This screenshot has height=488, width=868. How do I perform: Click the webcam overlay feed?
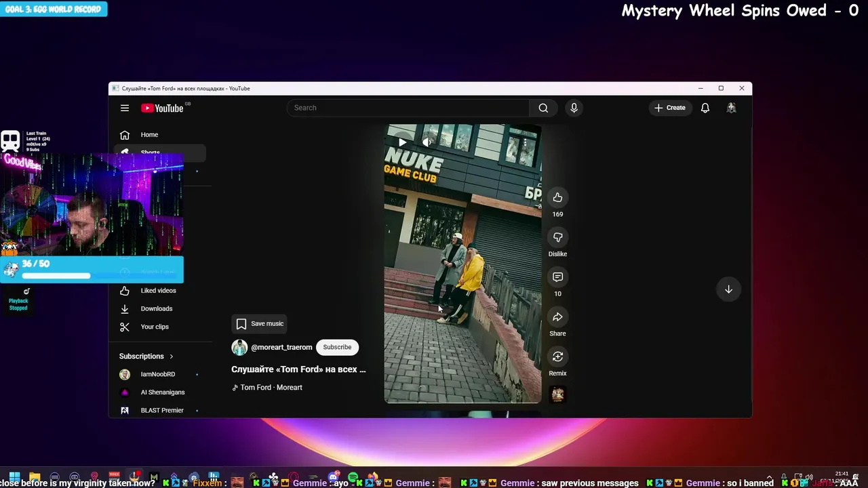(x=92, y=205)
